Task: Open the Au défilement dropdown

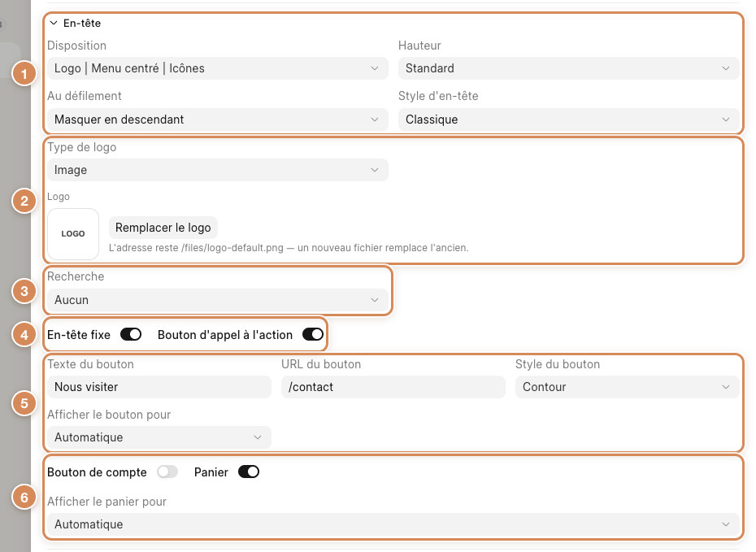Action: click(217, 120)
